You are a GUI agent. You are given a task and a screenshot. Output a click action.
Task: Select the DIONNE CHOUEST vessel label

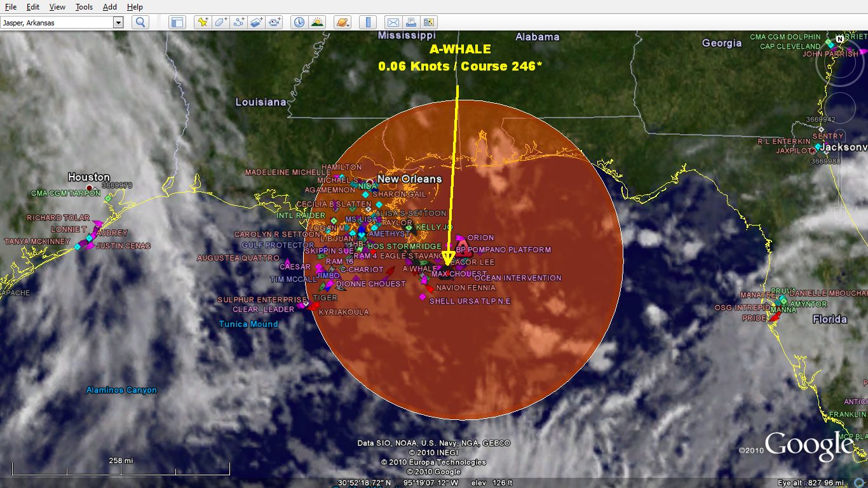[x=371, y=284]
